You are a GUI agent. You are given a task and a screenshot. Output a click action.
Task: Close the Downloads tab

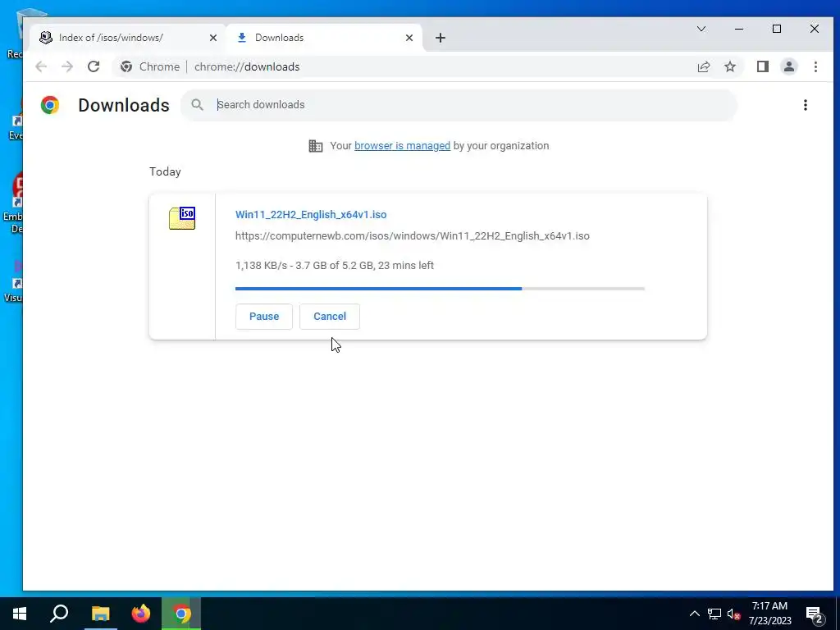(x=409, y=38)
